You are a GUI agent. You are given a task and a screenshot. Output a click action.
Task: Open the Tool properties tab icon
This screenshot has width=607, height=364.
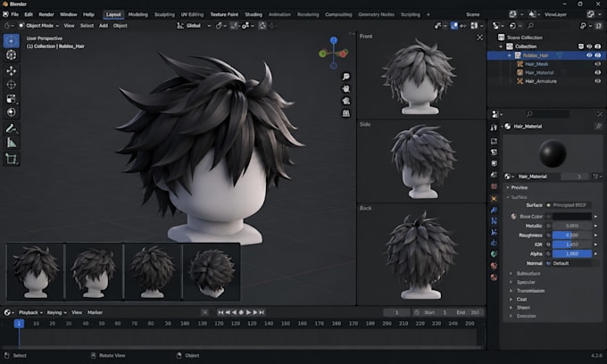click(494, 128)
